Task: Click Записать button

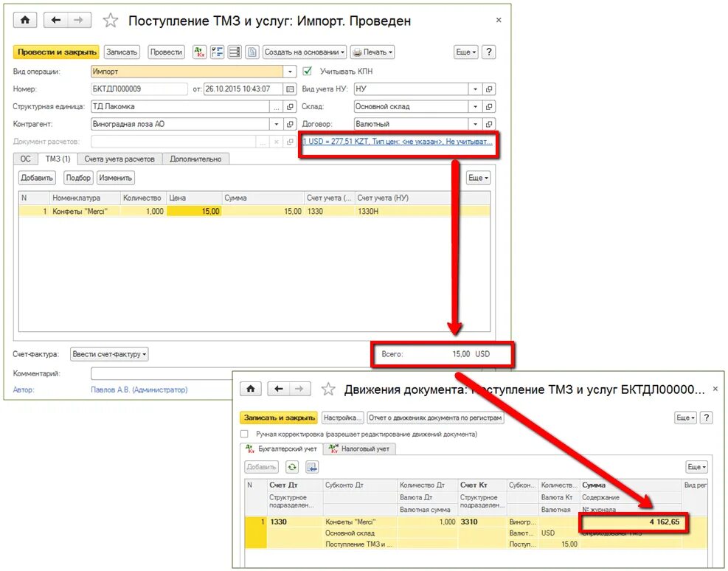Action: (122, 52)
